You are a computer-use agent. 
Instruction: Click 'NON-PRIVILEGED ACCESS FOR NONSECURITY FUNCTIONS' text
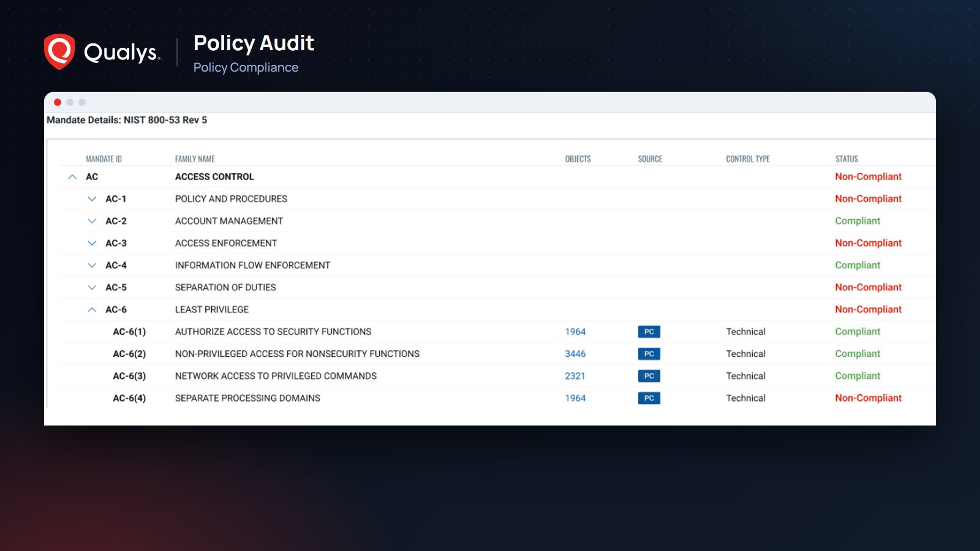coord(297,354)
